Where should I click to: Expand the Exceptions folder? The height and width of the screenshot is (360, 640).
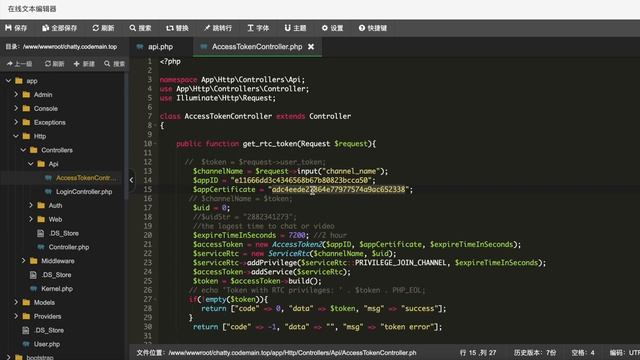16,122
